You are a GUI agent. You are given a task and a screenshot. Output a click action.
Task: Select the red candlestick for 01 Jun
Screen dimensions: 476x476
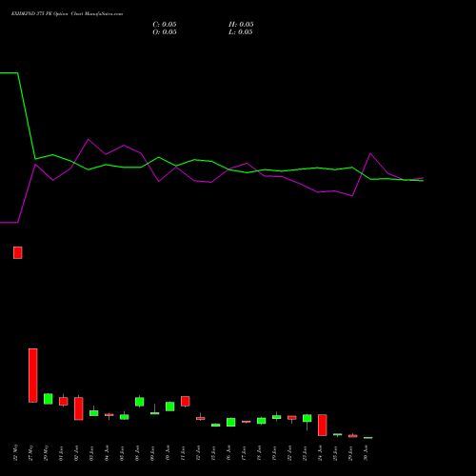coord(64,401)
